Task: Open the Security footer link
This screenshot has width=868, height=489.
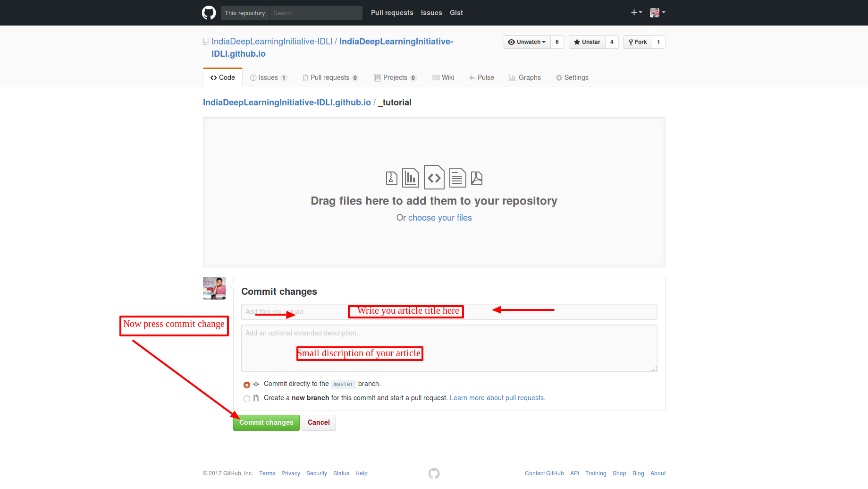Action: (317, 473)
